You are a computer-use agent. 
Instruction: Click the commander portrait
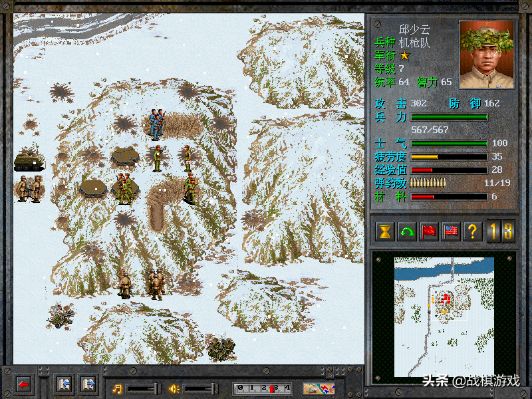[x=487, y=55]
